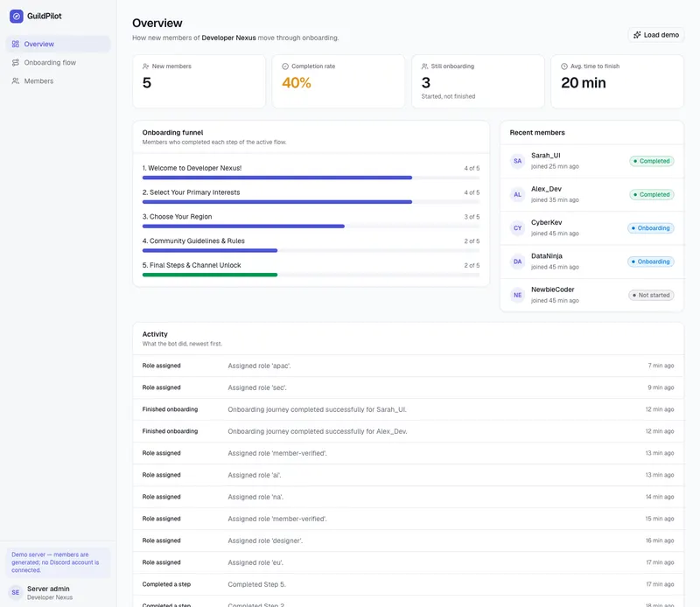
Task: Click the Select Your Primary Interests progress bar
Action: 311,202
